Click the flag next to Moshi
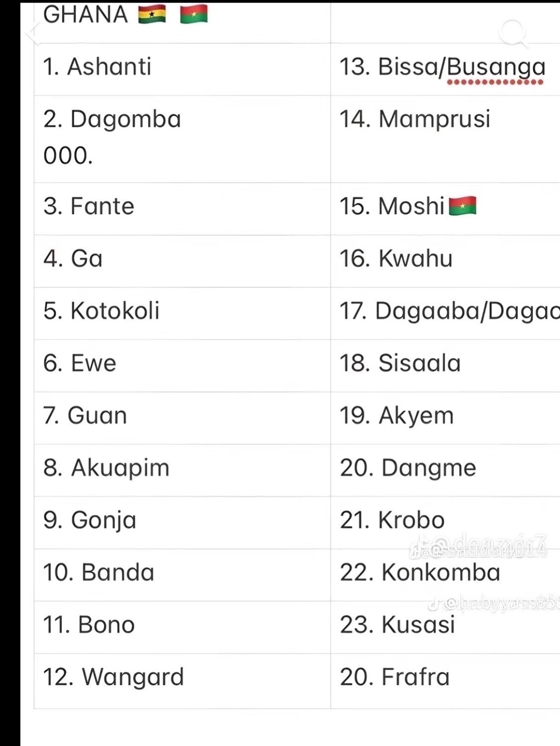The height and width of the screenshot is (746, 560). coord(463,206)
